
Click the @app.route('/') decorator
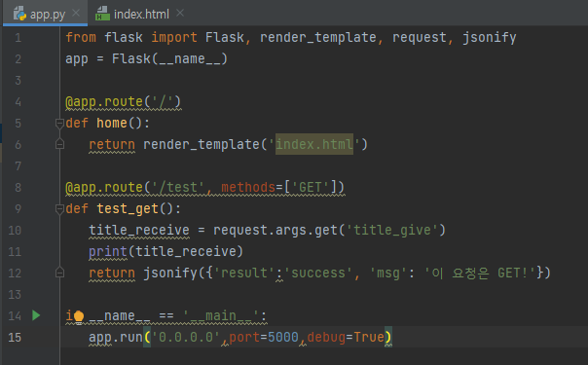point(123,102)
